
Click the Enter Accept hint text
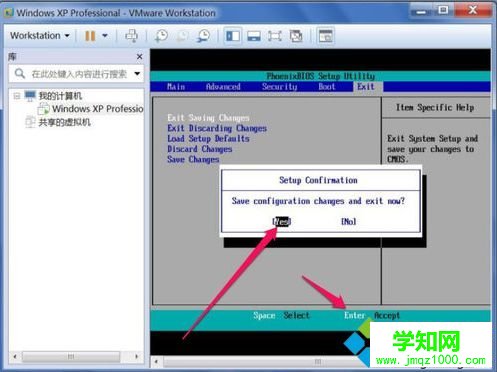pos(372,315)
